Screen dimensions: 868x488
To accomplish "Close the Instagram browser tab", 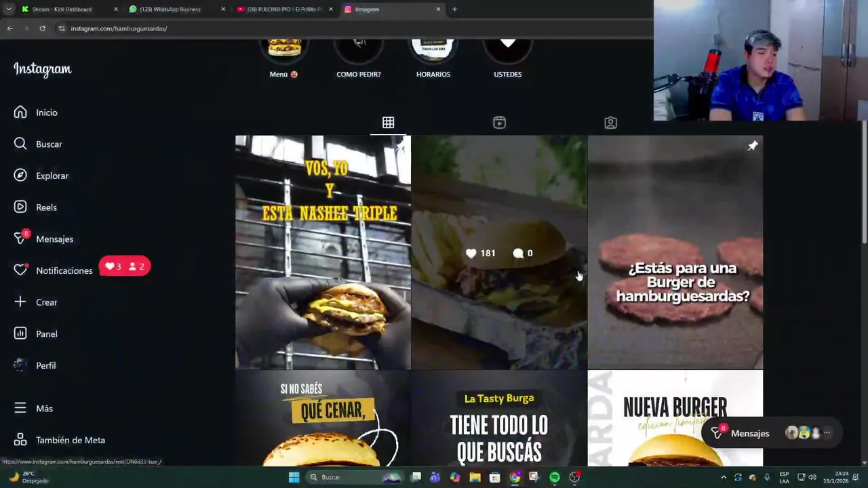I will [438, 9].
